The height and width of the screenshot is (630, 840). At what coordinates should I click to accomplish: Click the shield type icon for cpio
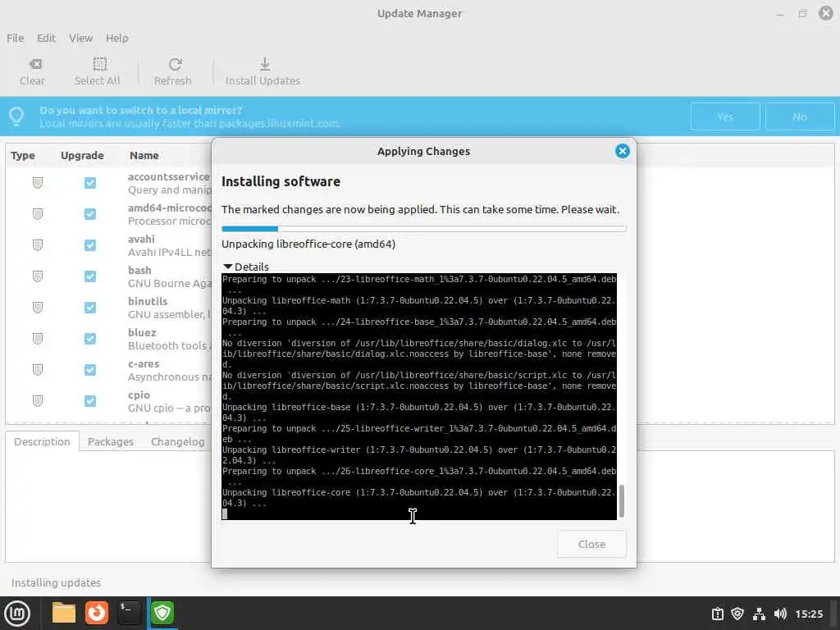38,400
